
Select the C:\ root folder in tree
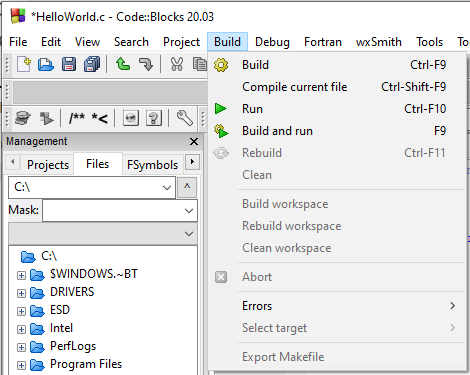point(49,256)
